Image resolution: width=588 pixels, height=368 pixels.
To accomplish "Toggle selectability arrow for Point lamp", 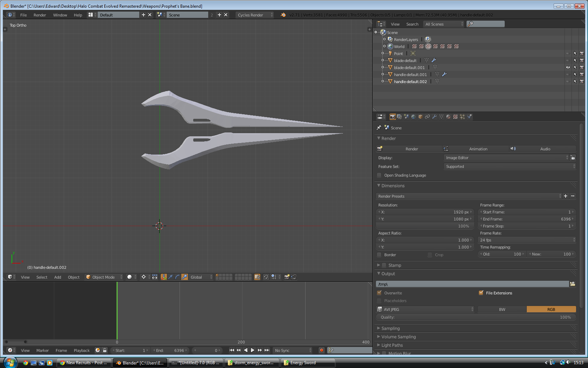I will [x=575, y=53].
